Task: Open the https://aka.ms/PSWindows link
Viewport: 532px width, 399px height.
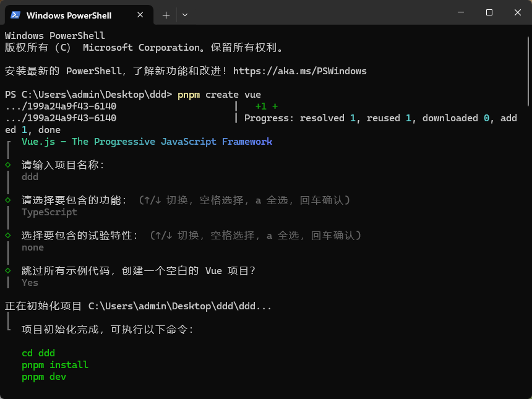Action: coord(300,71)
